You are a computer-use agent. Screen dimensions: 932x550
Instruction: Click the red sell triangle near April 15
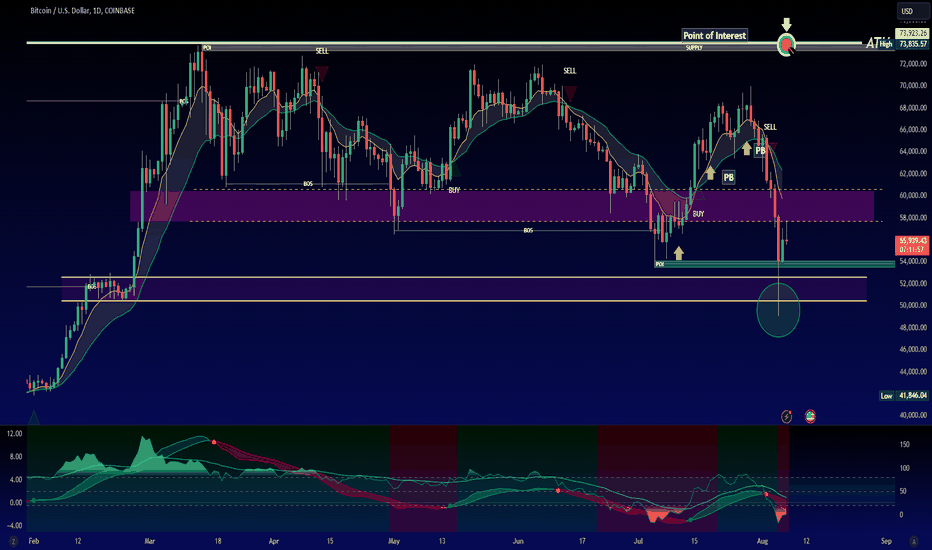tap(322, 74)
